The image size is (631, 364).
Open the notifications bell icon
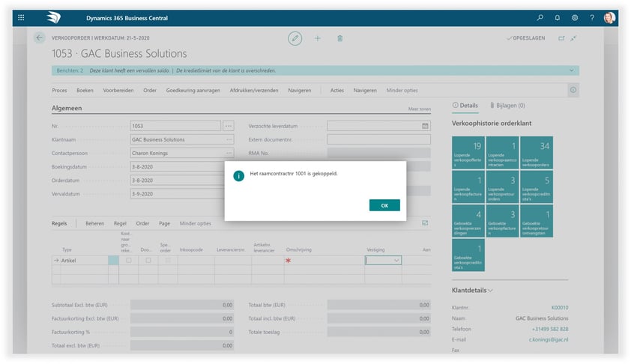(x=558, y=18)
